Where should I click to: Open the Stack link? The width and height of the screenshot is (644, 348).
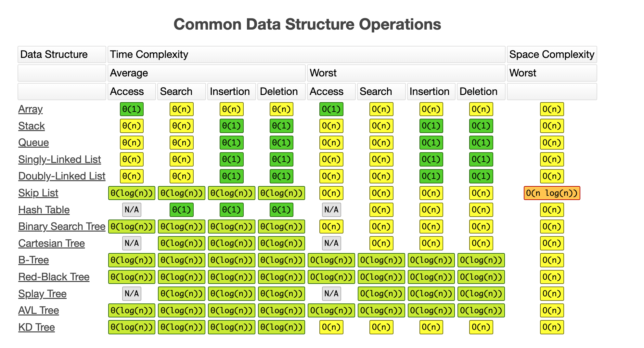(x=31, y=126)
